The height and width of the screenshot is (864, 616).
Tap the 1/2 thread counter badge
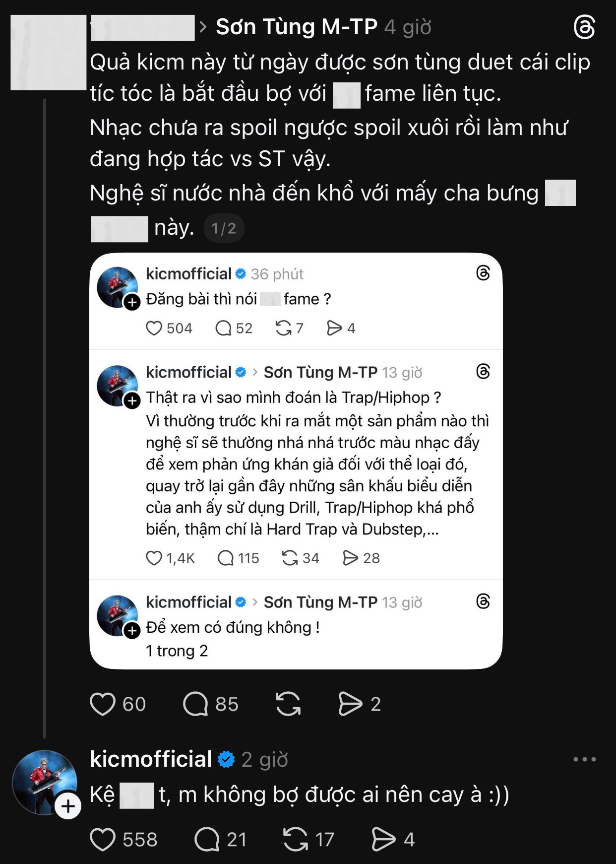[x=224, y=228]
